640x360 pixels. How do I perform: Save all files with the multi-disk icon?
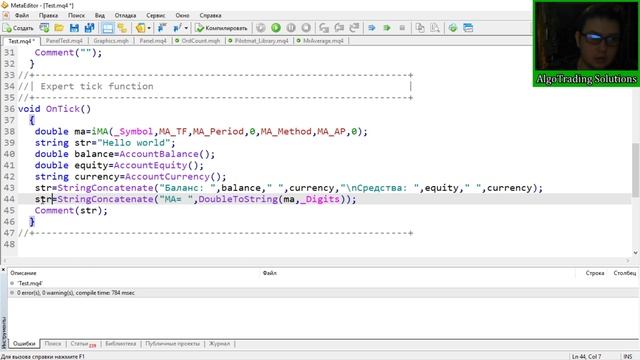(x=89, y=28)
